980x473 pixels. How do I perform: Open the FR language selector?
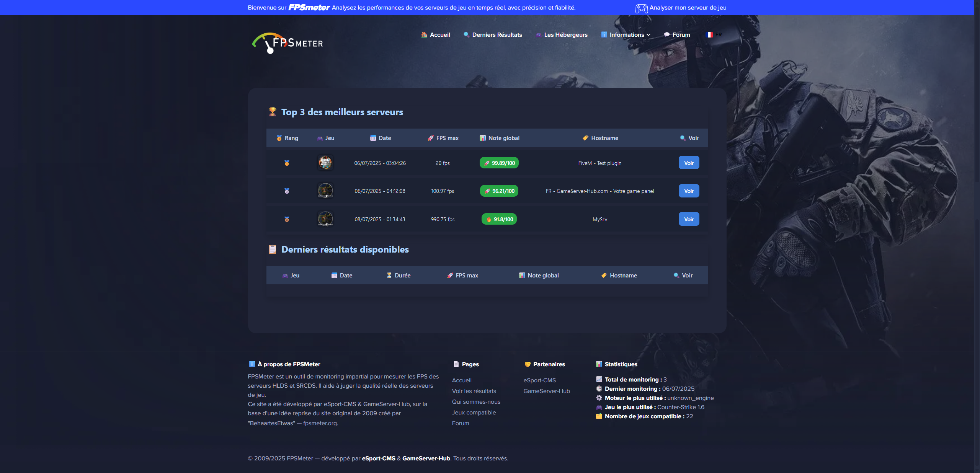coord(718,35)
